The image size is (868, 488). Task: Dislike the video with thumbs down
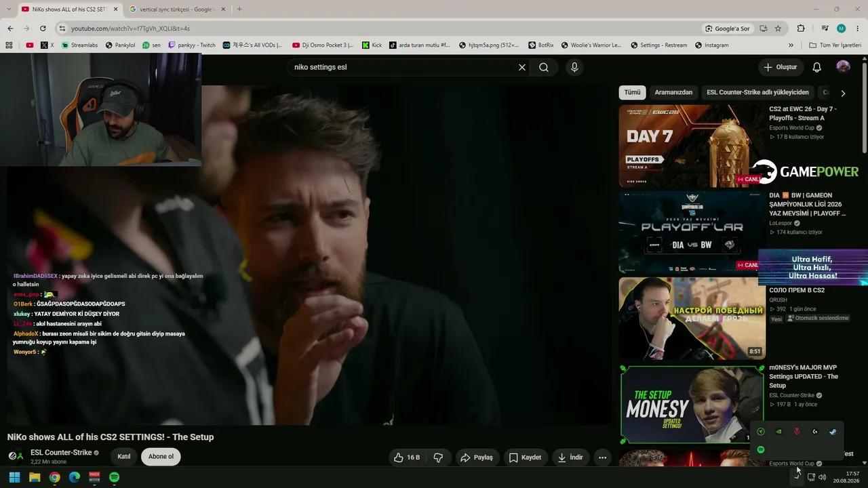pos(438,457)
